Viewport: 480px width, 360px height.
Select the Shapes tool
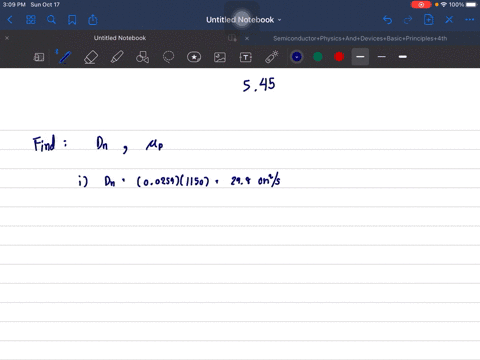(142, 57)
